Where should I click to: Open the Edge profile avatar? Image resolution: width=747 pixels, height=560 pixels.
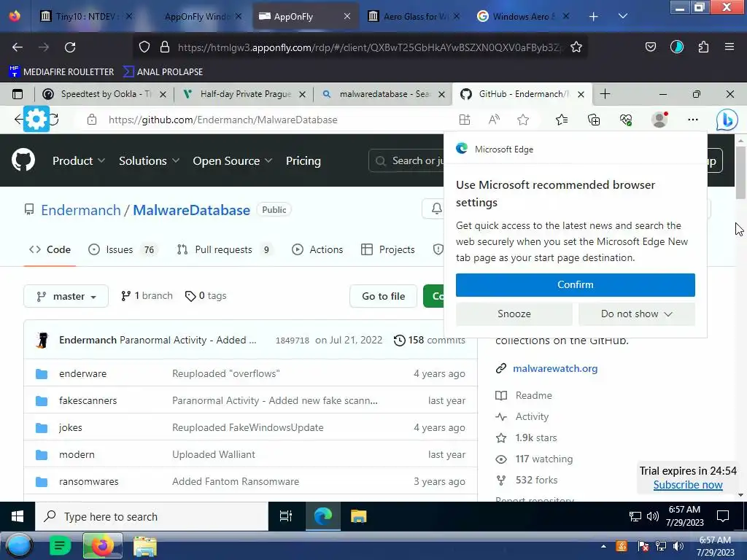click(659, 120)
